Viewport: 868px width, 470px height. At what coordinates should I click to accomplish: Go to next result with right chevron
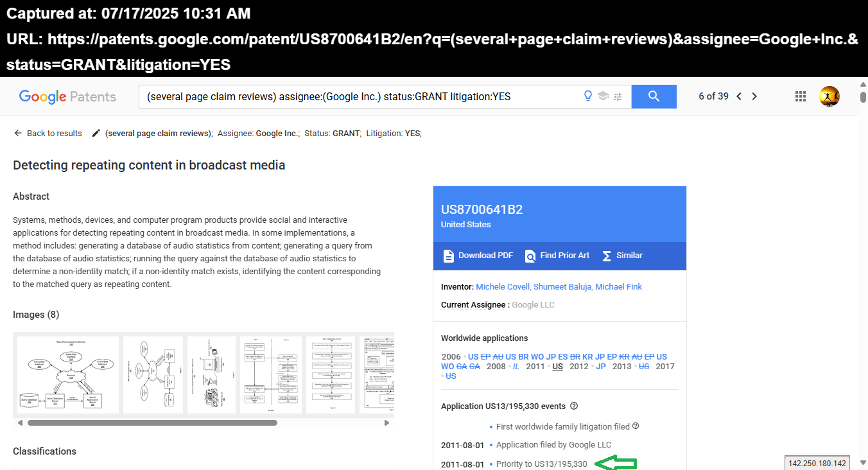click(754, 96)
